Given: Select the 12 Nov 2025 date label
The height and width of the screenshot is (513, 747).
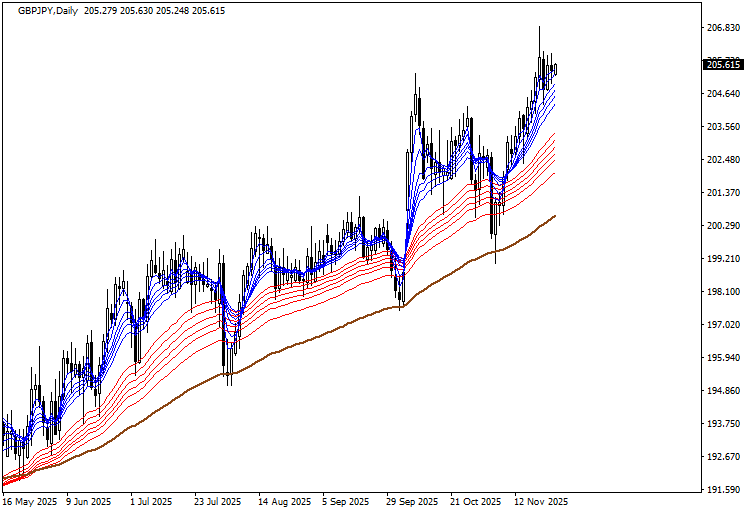Looking at the screenshot, I should (x=540, y=502).
